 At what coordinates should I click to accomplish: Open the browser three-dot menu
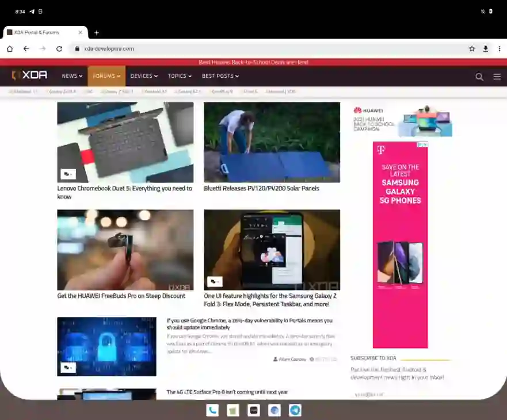(500, 49)
